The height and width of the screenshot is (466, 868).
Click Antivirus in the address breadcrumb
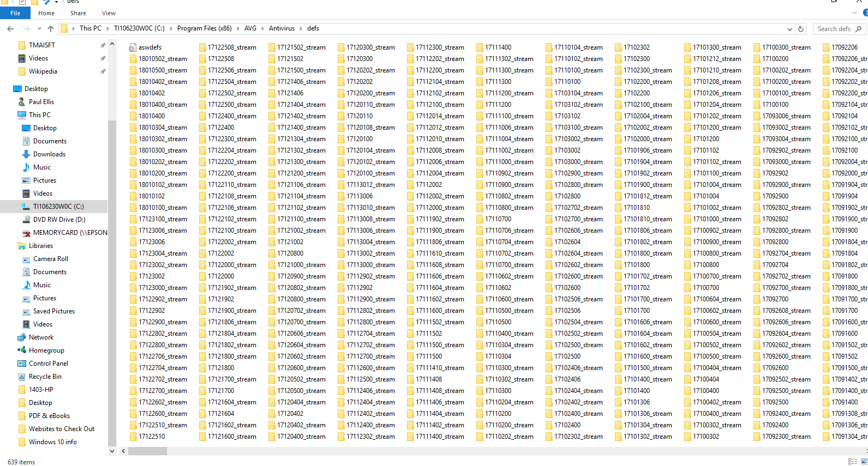[x=282, y=28]
